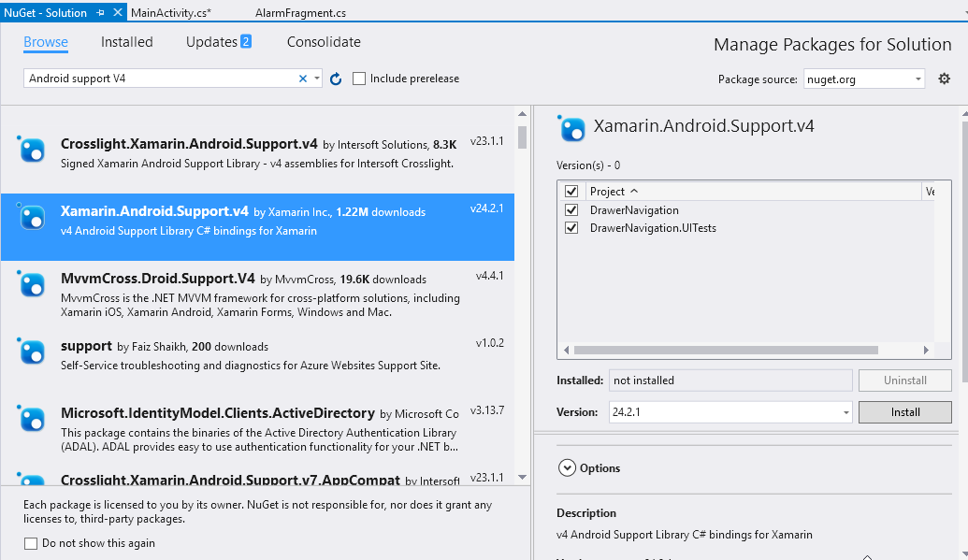Open the MainActivity.cs document tab
The height and width of the screenshot is (560, 968).
click(x=171, y=12)
